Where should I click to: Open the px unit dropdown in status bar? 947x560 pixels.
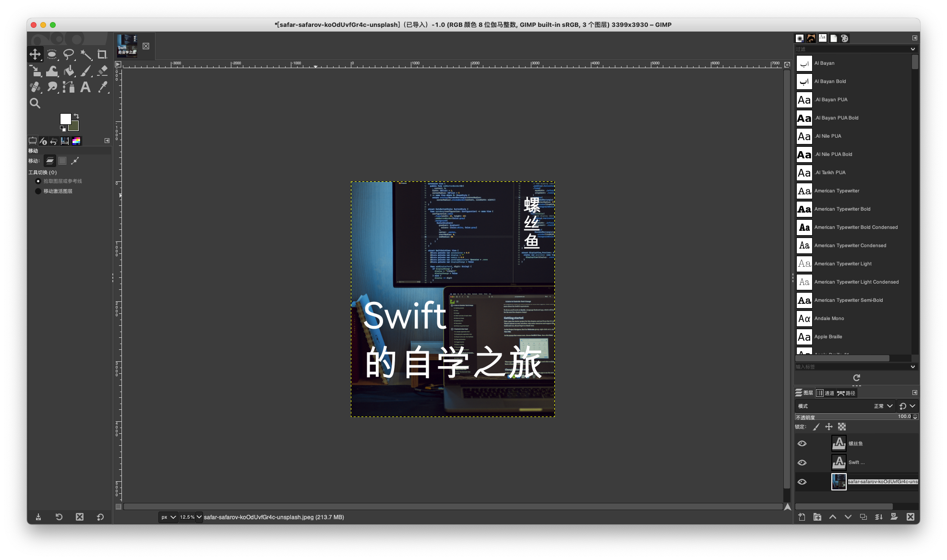pyautogui.click(x=168, y=517)
